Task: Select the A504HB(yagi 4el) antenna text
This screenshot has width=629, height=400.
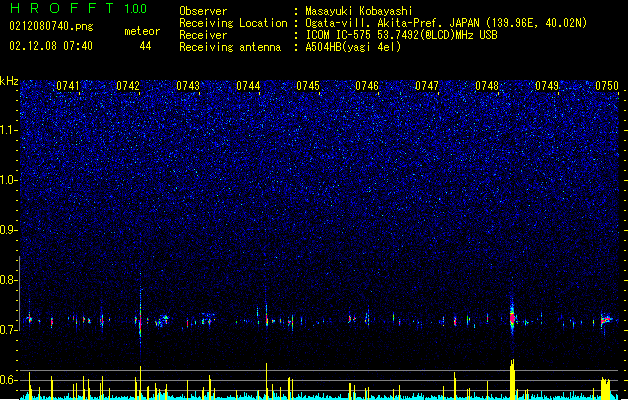Action: pos(353,47)
